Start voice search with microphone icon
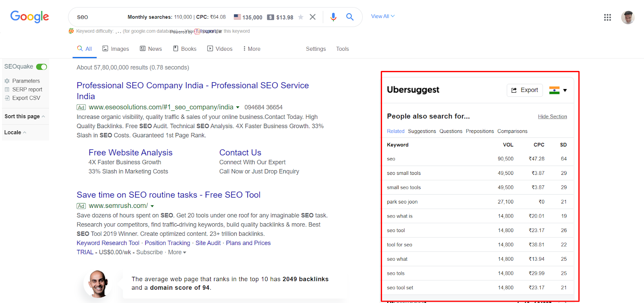This screenshot has height=303, width=644. [x=333, y=17]
